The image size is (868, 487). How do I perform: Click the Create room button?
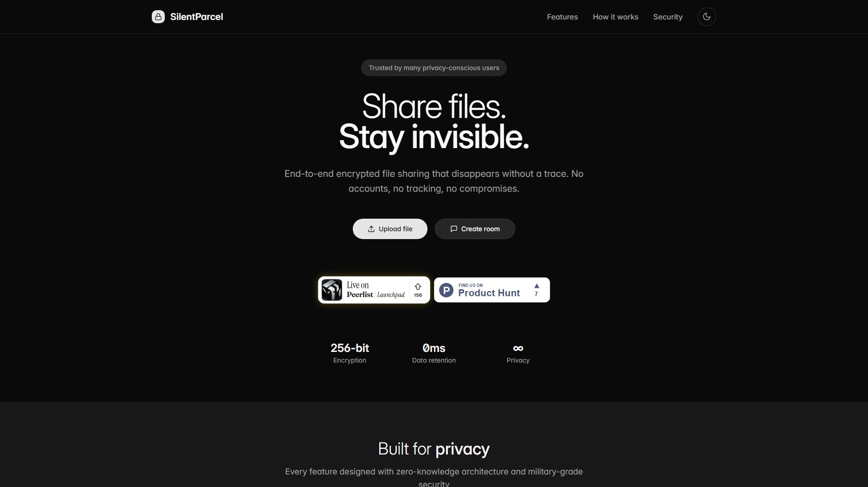tap(475, 229)
